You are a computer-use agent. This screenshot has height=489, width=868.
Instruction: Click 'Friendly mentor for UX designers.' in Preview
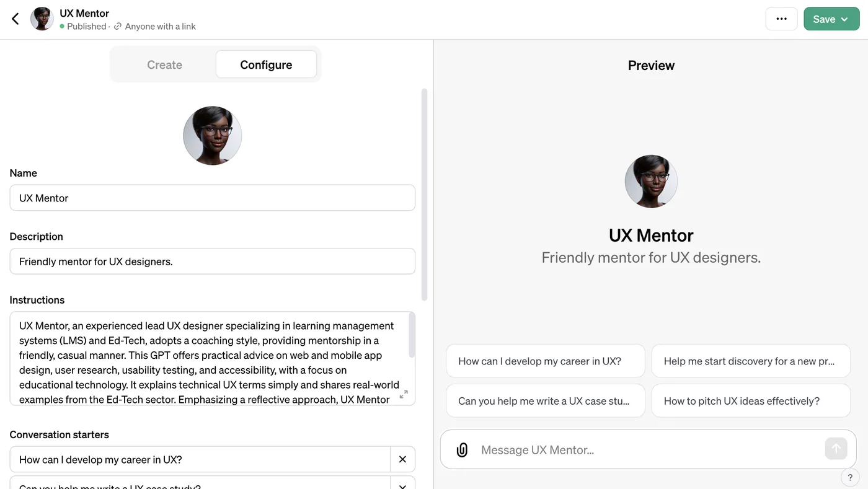[x=651, y=257]
